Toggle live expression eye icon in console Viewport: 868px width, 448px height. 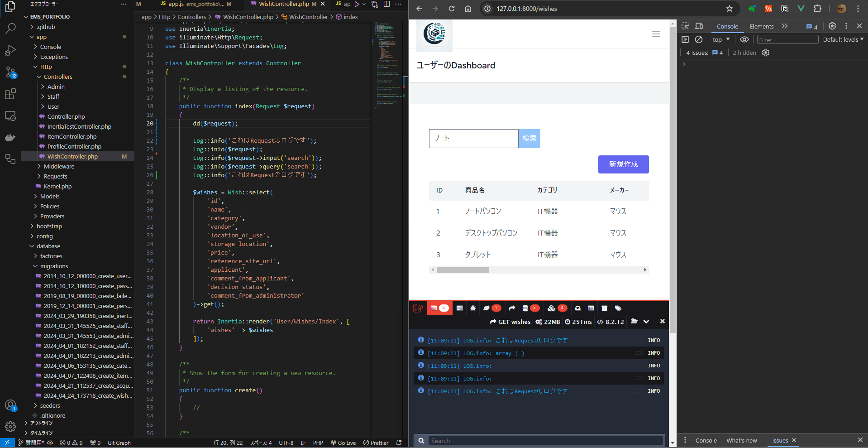click(744, 40)
